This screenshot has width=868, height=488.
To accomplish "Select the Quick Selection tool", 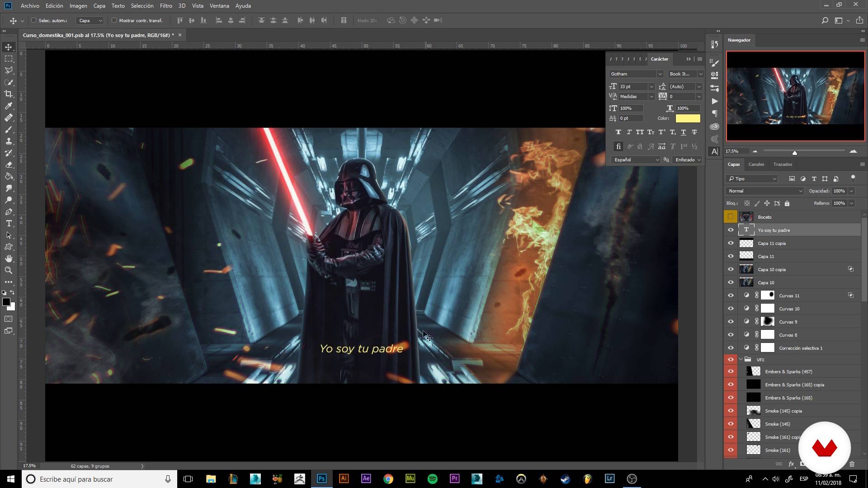I will point(9,82).
